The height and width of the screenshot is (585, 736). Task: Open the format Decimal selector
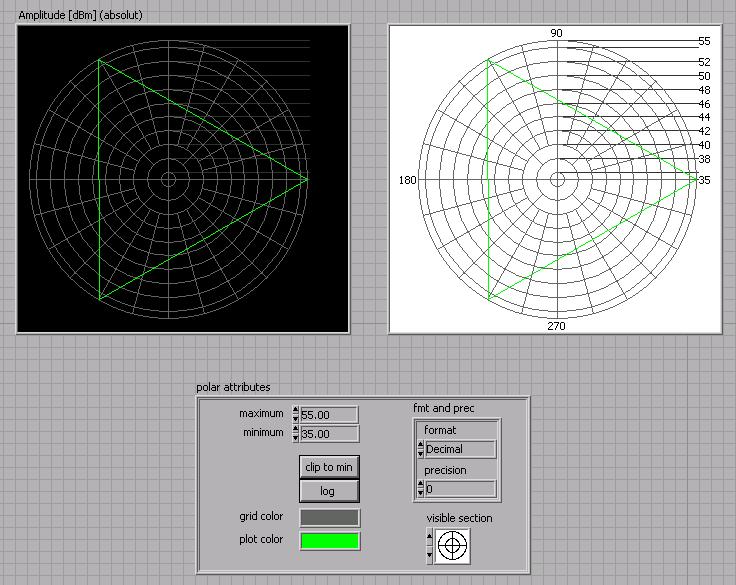(x=460, y=450)
